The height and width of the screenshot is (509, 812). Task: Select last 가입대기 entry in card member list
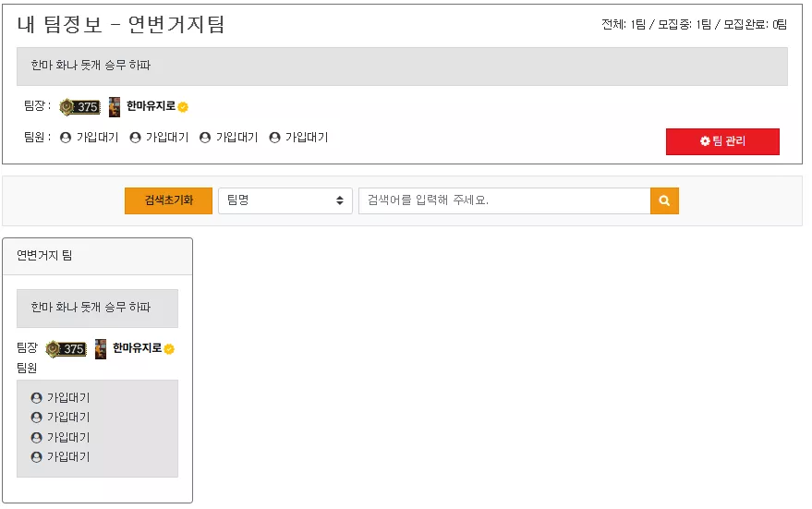[61, 457]
